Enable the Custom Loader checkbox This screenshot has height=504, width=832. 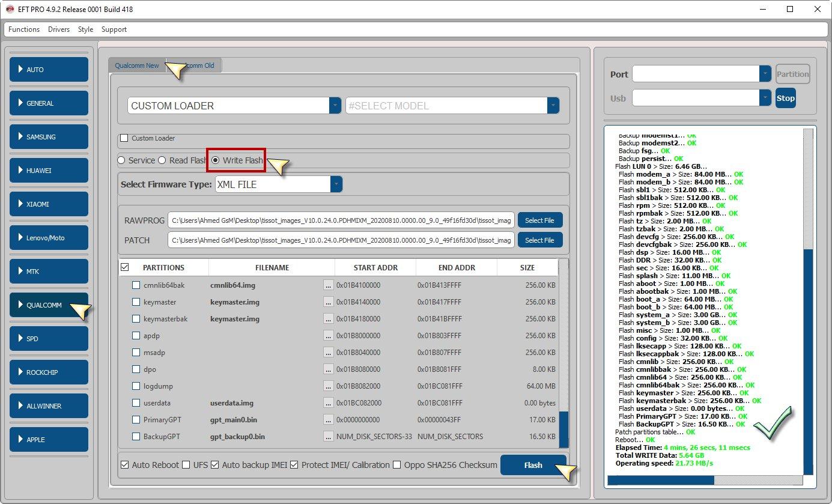click(x=124, y=138)
